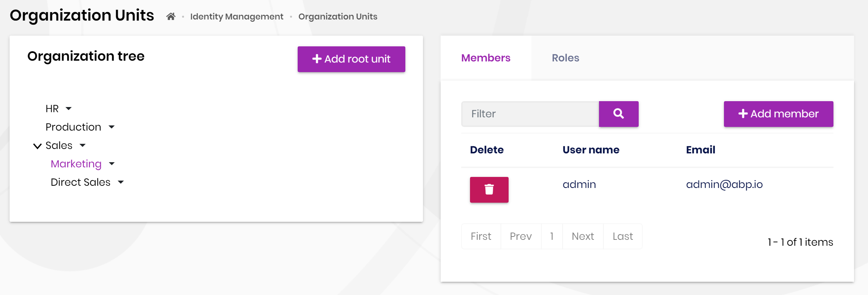Click the home icon in breadcrumb
868x295 pixels.
(171, 17)
